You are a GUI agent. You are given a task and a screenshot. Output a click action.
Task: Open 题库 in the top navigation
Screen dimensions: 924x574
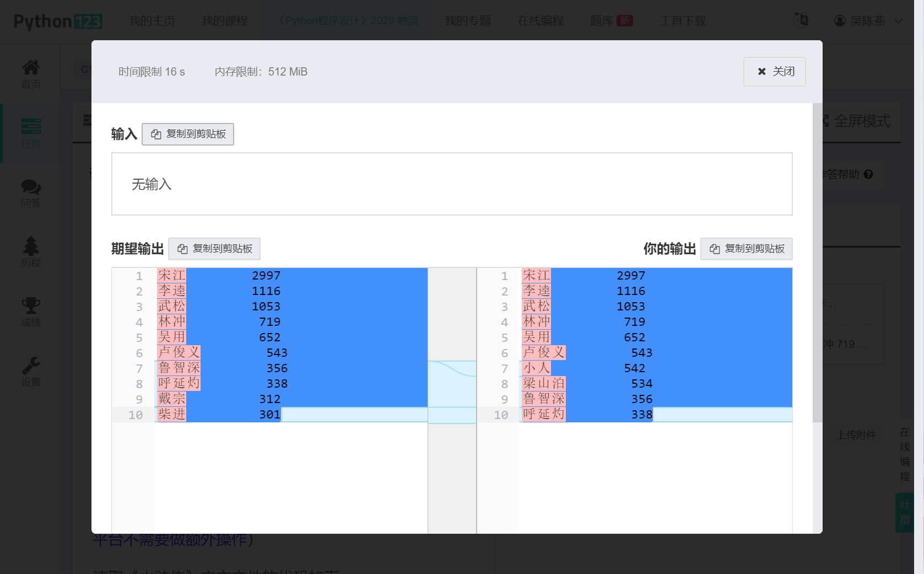(x=602, y=21)
